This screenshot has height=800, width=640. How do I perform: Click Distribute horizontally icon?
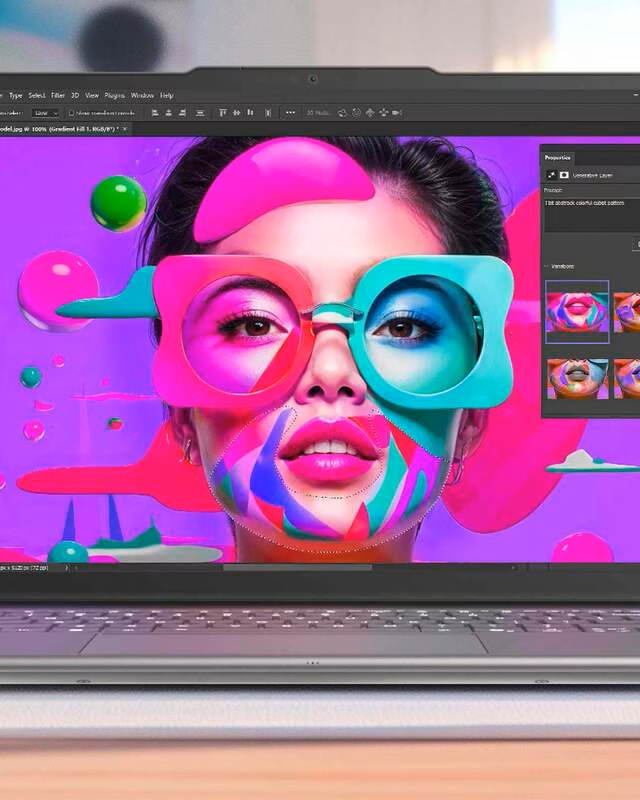(268, 113)
